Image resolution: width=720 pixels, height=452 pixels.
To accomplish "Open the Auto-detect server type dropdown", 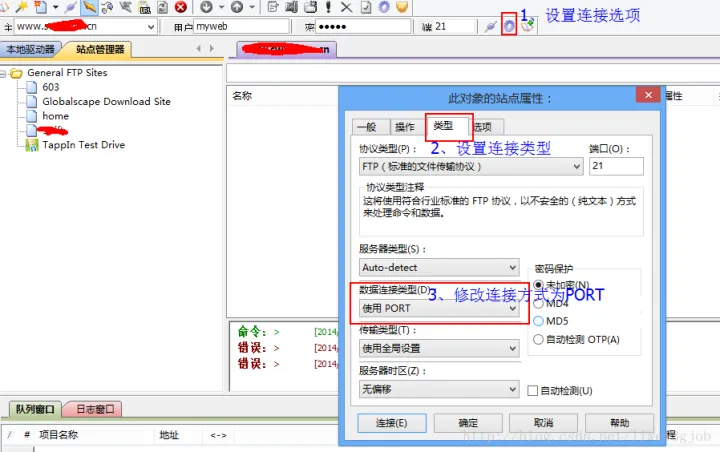I will click(x=439, y=267).
